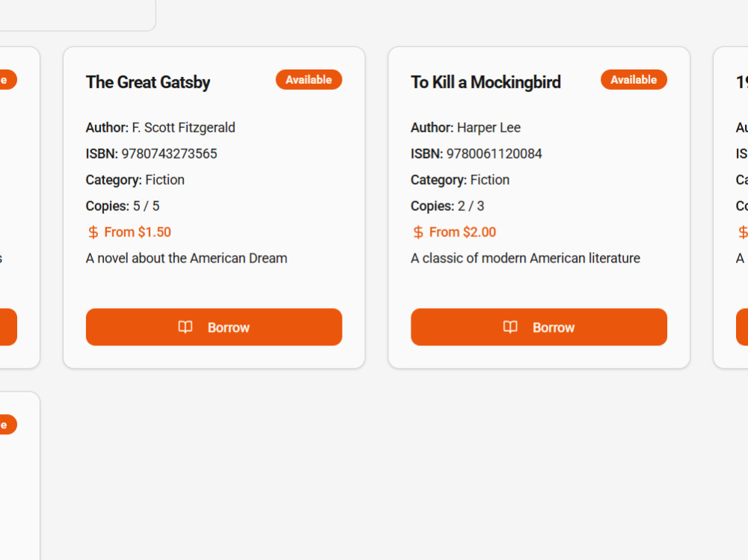Click the author name Harper Lee
748x560 pixels.
[488, 127]
